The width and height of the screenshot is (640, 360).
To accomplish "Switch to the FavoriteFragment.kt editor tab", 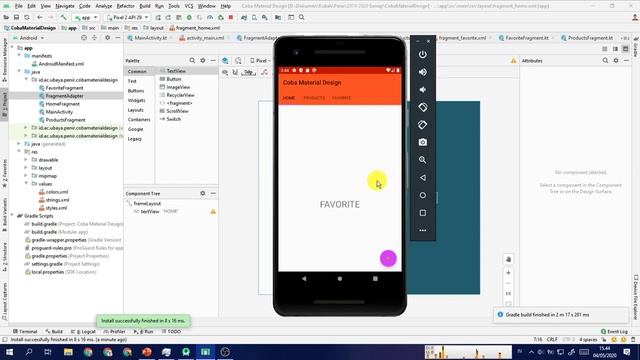I will click(x=527, y=38).
